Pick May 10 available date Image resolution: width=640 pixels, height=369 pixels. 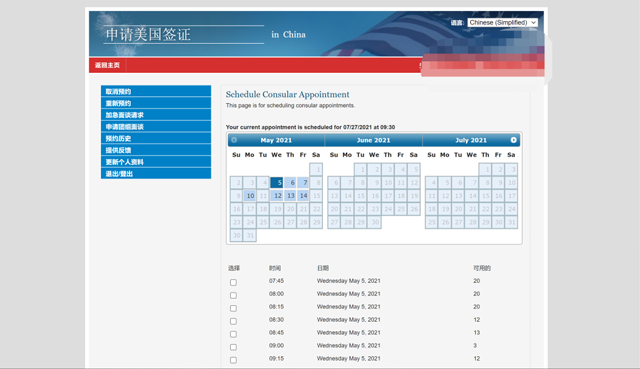click(x=250, y=196)
